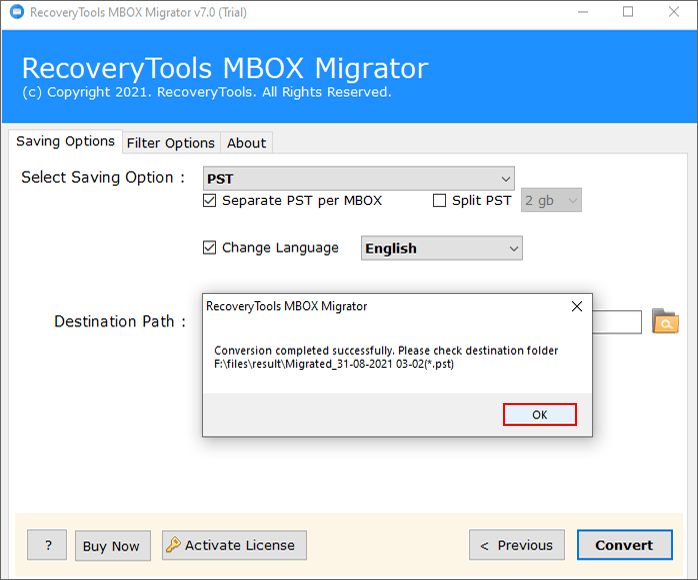Image resolution: width=698 pixels, height=580 pixels.
Task: Click the Activate License button
Action: 234,545
